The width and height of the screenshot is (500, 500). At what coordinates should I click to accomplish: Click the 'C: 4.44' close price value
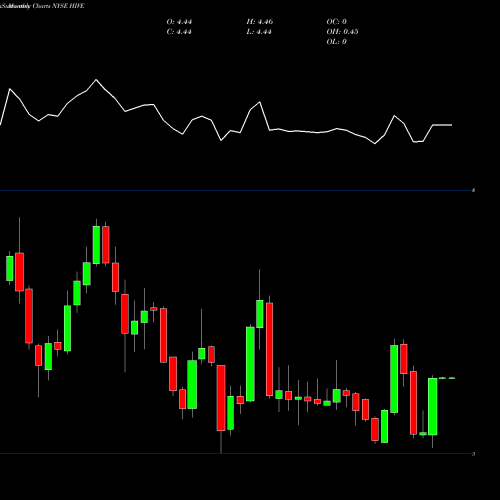(179, 32)
